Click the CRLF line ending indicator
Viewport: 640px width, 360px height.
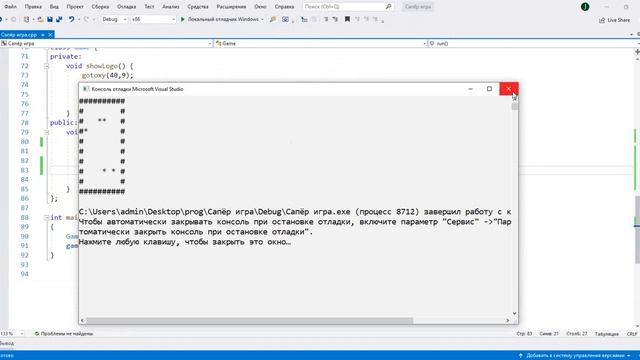coord(632,333)
